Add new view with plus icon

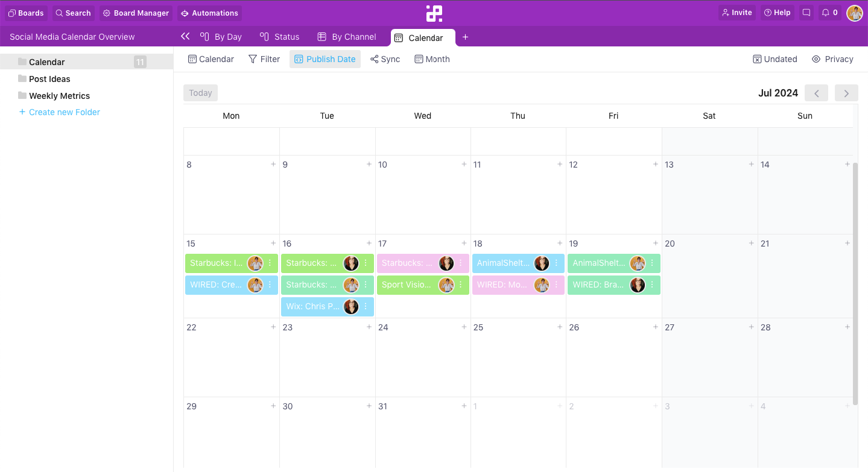click(465, 37)
